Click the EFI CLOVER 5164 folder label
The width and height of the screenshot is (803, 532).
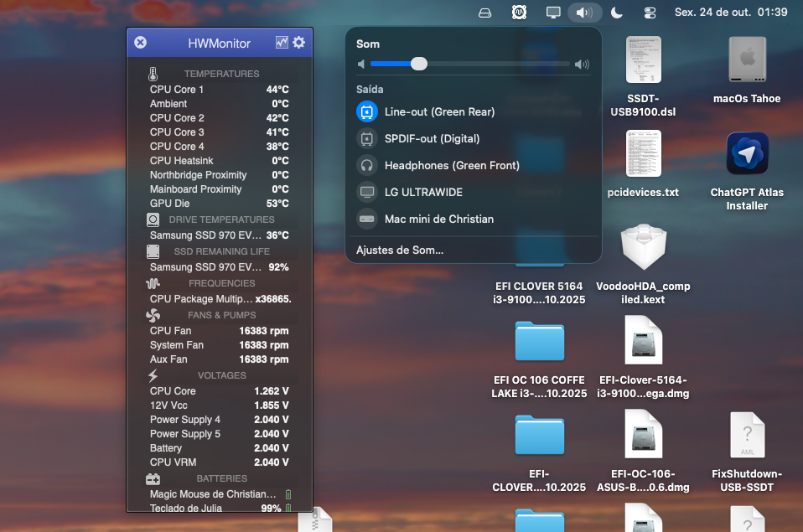539,293
